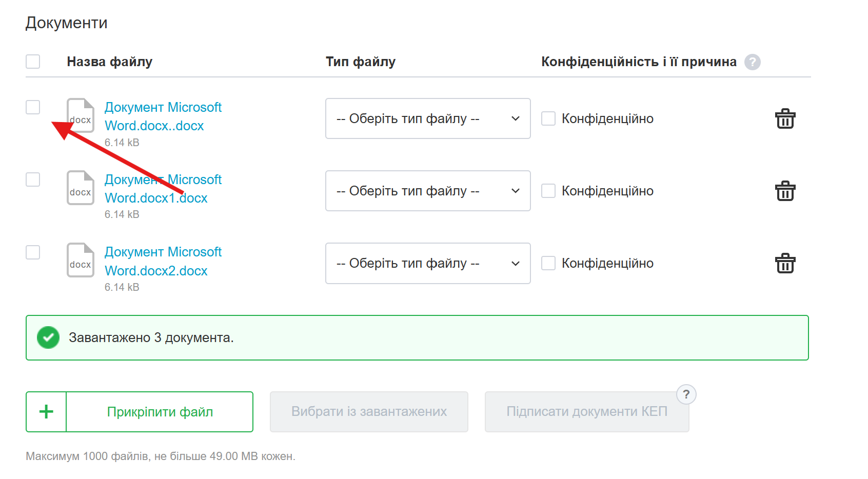Click Підписати документи КЕП button
Viewport: 868px width, 479px height.
[x=586, y=412]
